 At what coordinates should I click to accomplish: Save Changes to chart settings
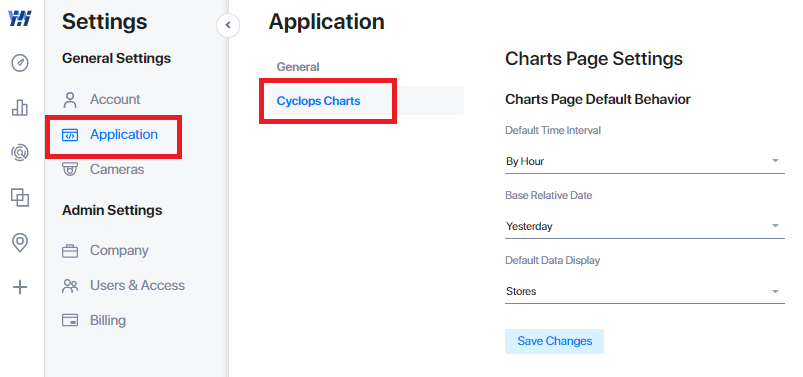pos(555,341)
